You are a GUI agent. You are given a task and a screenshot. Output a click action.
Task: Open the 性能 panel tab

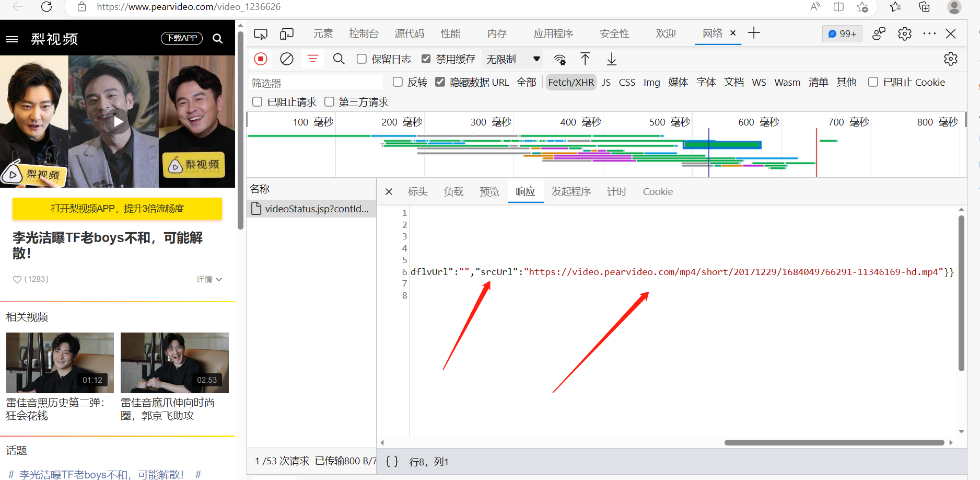pyautogui.click(x=450, y=34)
